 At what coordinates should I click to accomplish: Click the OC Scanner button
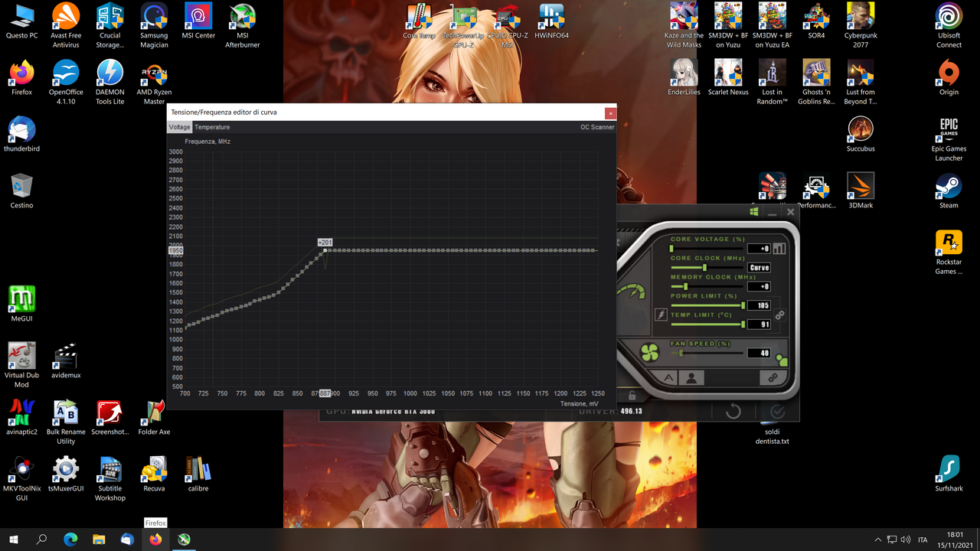click(597, 127)
